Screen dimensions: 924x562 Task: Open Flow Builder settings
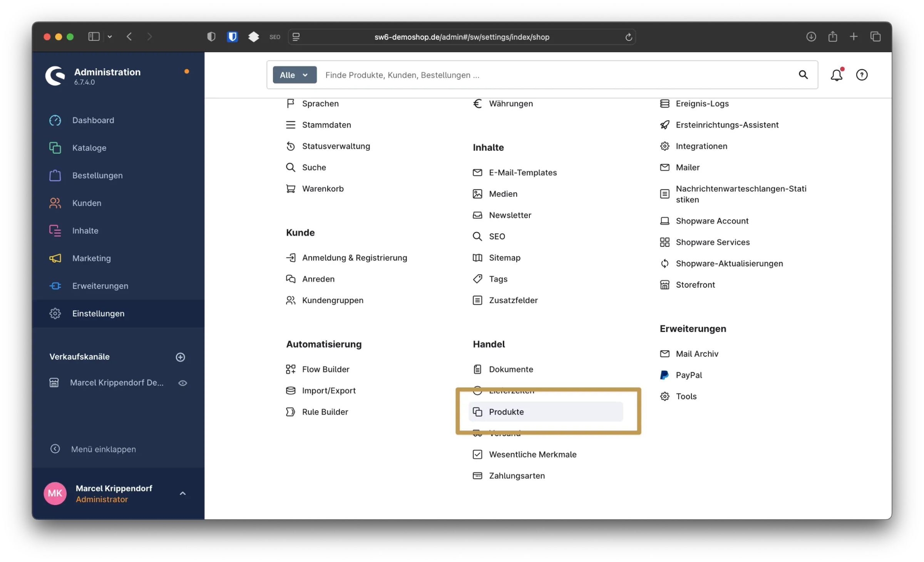click(x=325, y=369)
